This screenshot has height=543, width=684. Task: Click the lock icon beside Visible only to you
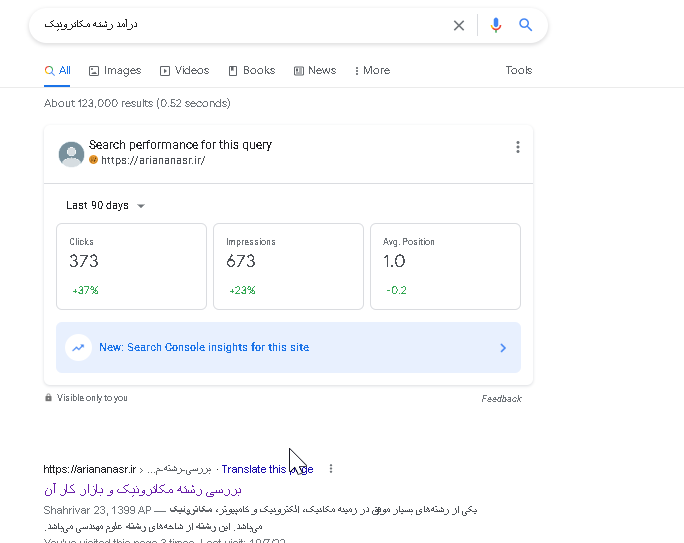click(49, 398)
